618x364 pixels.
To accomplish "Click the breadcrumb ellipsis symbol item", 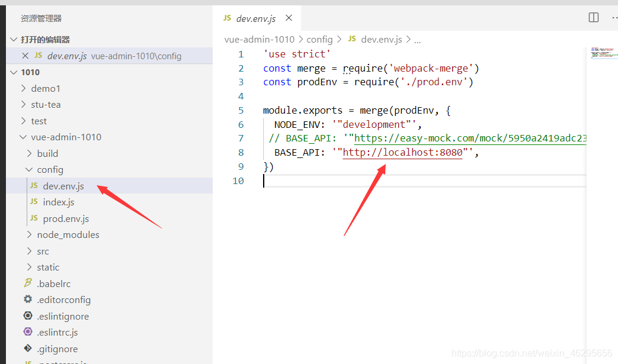I will click(x=417, y=40).
